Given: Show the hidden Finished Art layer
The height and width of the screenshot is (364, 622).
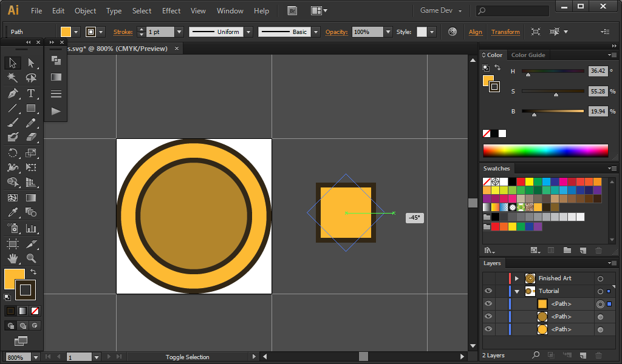Looking at the screenshot, I should tap(488, 278).
